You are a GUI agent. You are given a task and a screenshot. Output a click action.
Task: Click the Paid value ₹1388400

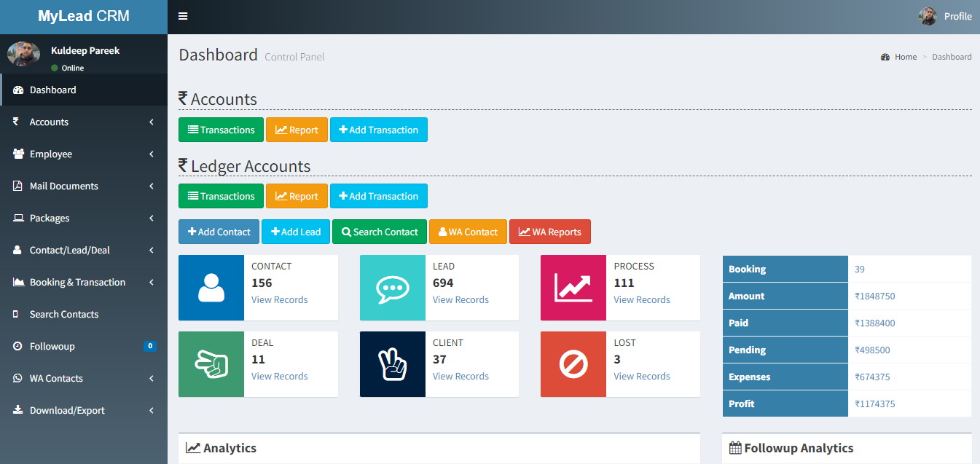875,323
